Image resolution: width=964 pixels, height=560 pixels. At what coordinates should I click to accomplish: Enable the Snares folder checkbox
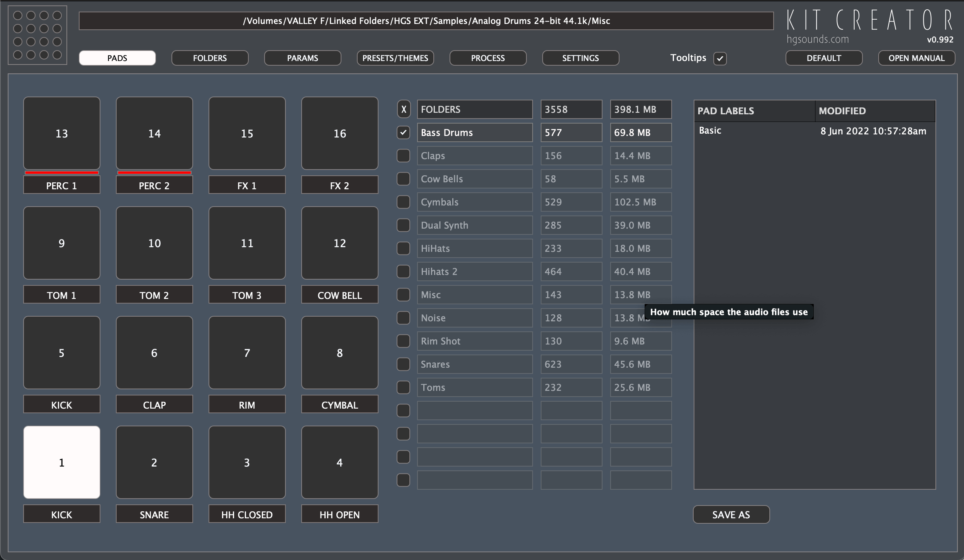(403, 364)
